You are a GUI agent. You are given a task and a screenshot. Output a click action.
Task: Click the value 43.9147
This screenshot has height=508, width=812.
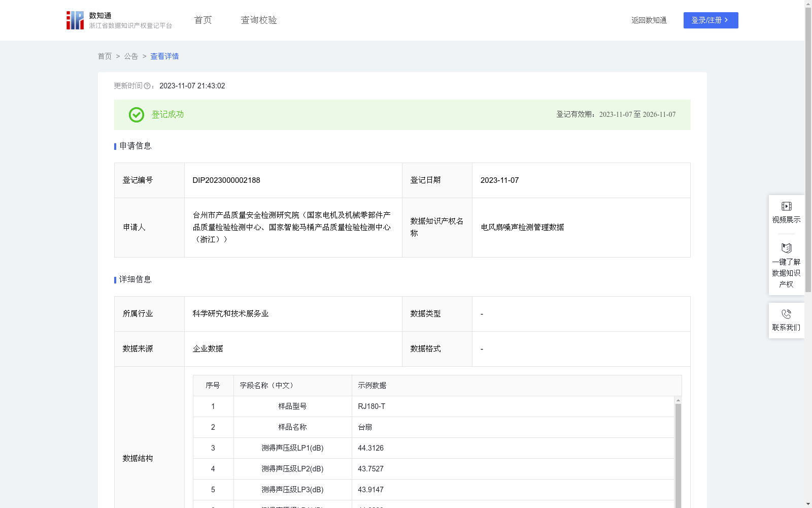point(370,490)
